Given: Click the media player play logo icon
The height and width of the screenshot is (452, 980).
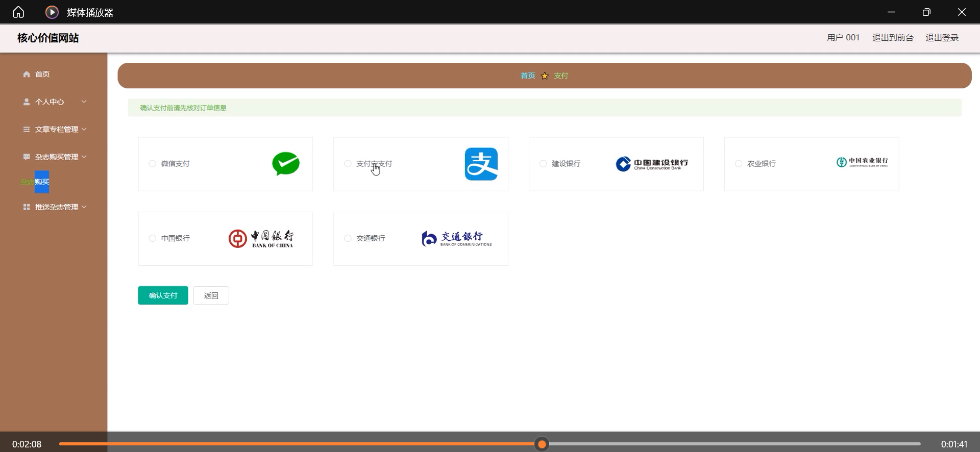Looking at the screenshot, I should coord(52,12).
